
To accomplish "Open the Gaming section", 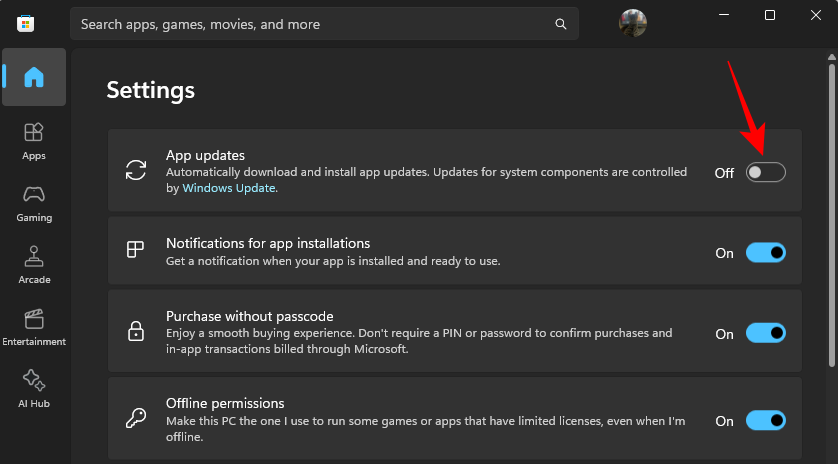I will [x=34, y=202].
